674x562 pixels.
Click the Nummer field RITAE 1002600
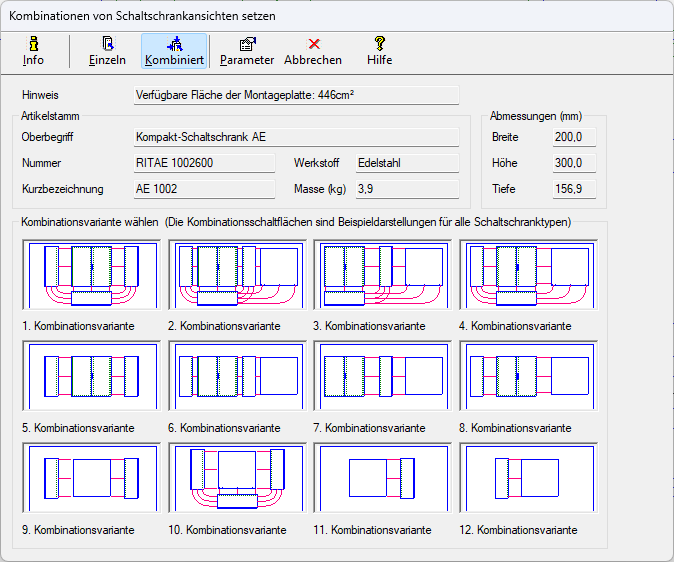click(x=203, y=163)
